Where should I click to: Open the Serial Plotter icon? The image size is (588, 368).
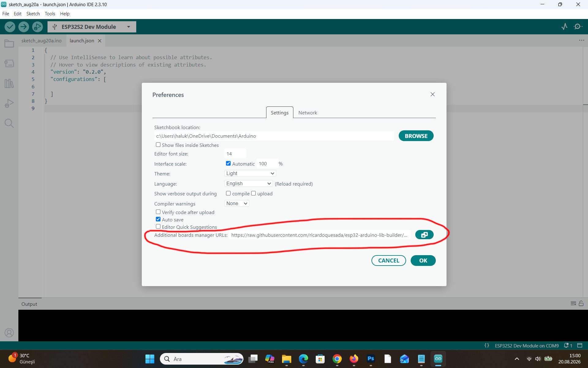pyautogui.click(x=564, y=27)
